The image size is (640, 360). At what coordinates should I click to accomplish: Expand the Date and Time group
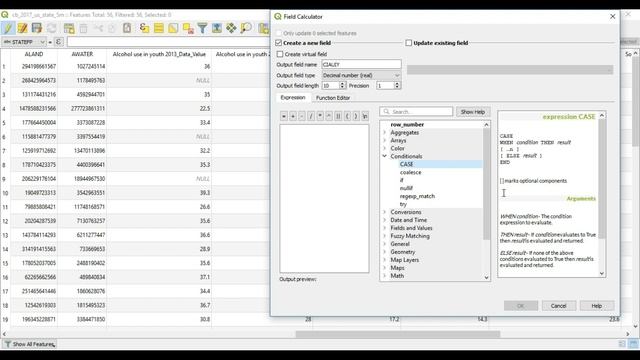click(x=384, y=220)
